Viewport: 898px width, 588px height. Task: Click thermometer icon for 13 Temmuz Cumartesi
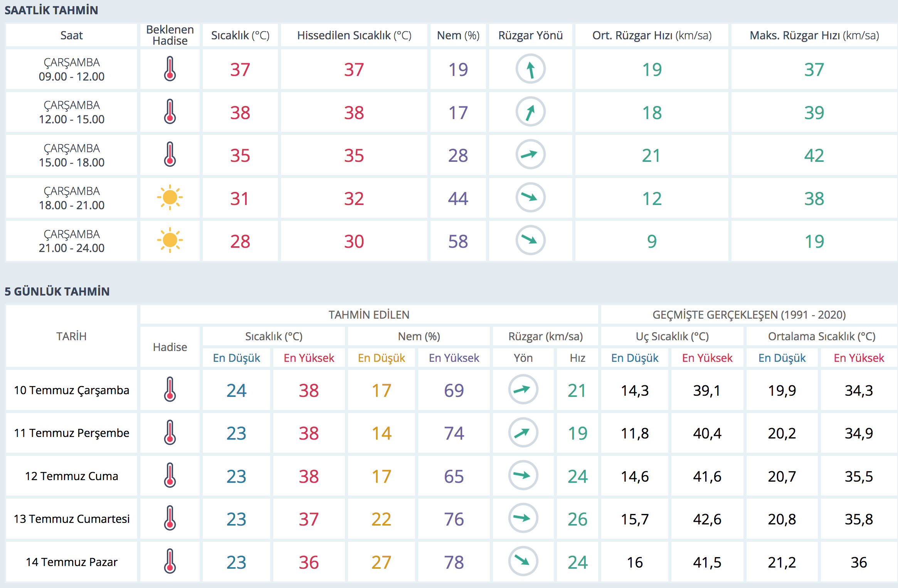pos(170,518)
